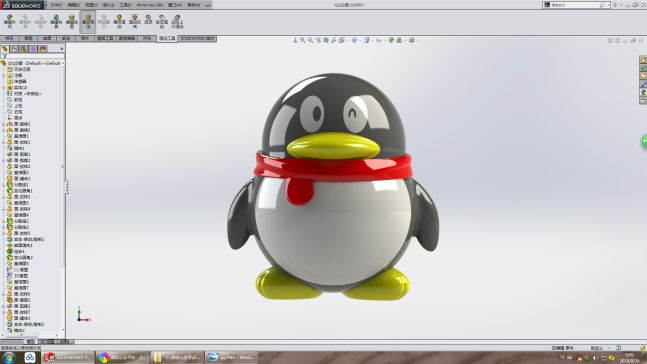
Task: Expand the 分割线1 feature node
Action: (4, 184)
